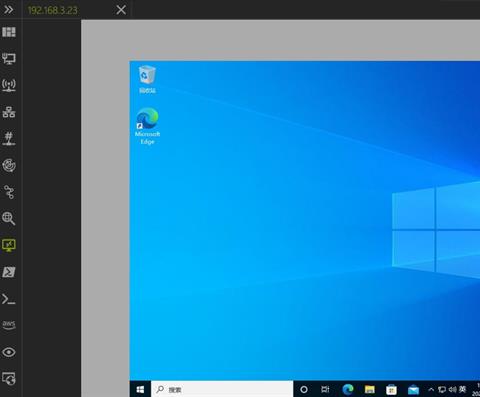Switch to the 192.168.3.23 tab
Viewport: 480px width, 397px height.
53,10
